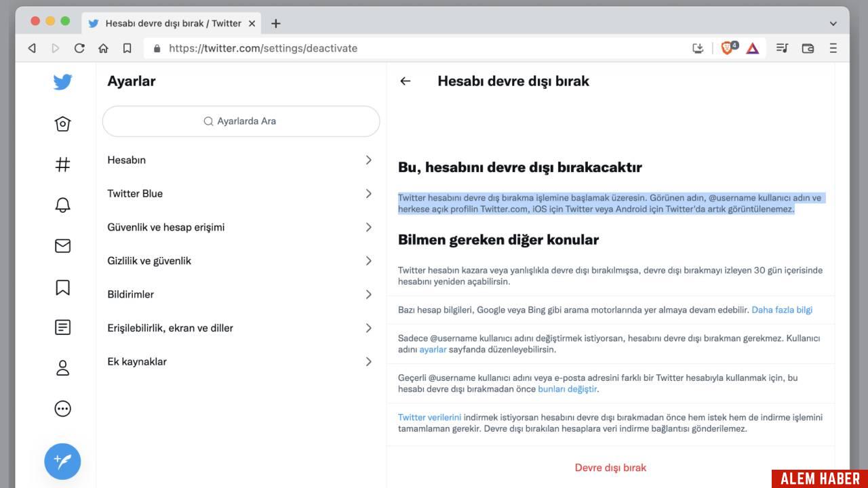Click the bunları değiştir link
868x488 pixels.
[568, 389]
